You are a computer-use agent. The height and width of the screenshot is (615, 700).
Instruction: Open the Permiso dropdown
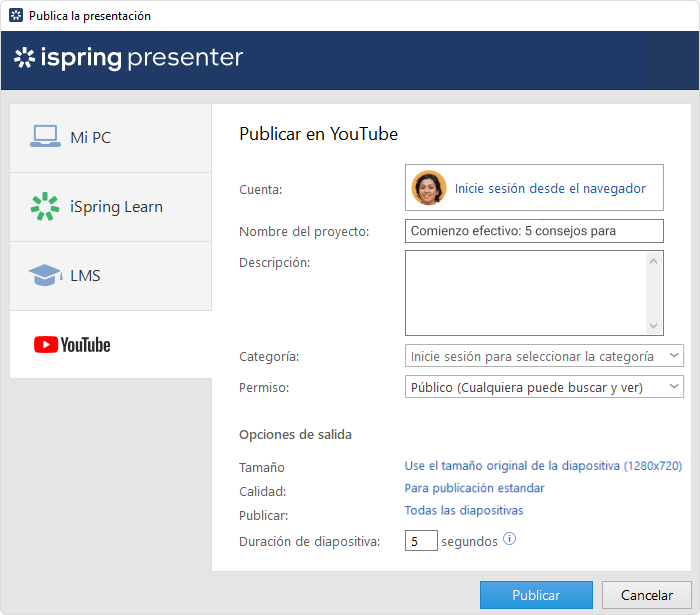(x=544, y=386)
